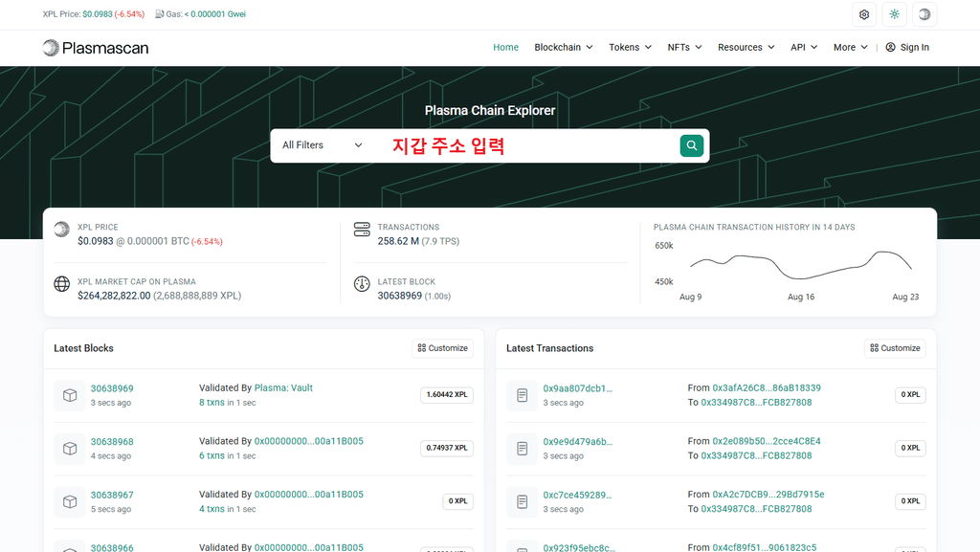Go to the Home tab
The image size is (980, 552).
point(505,48)
